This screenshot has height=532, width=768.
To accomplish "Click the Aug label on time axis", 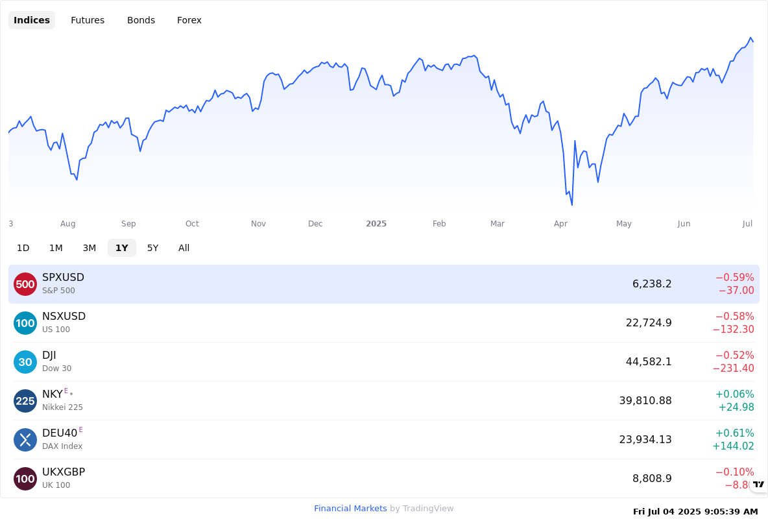I will click(x=67, y=224).
